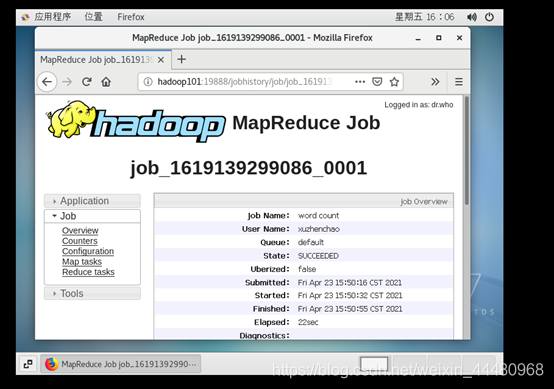Click the workspace switcher box in taskbar
Viewport: 554px width, 389px height.
click(x=373, y=364)
